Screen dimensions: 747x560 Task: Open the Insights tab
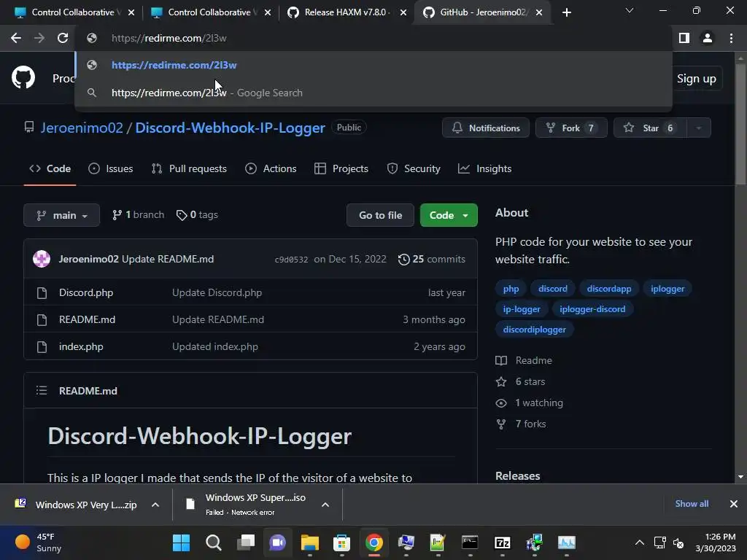pyautogui.click(x=484, y=168)
